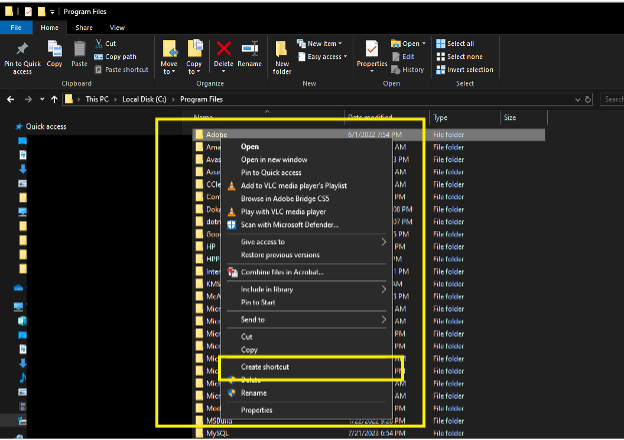Open the Copy to dropdown
Screen dimensions: 624x440
click(194, 57)
